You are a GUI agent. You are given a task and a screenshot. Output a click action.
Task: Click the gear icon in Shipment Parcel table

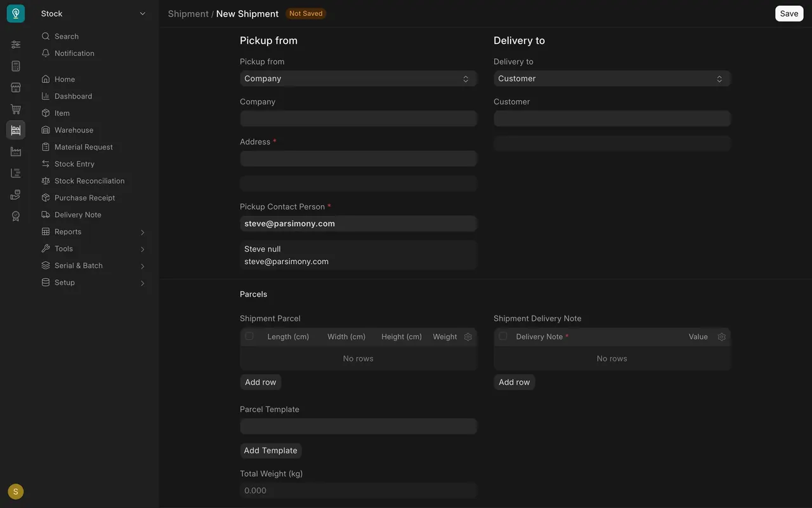[468, 337]
